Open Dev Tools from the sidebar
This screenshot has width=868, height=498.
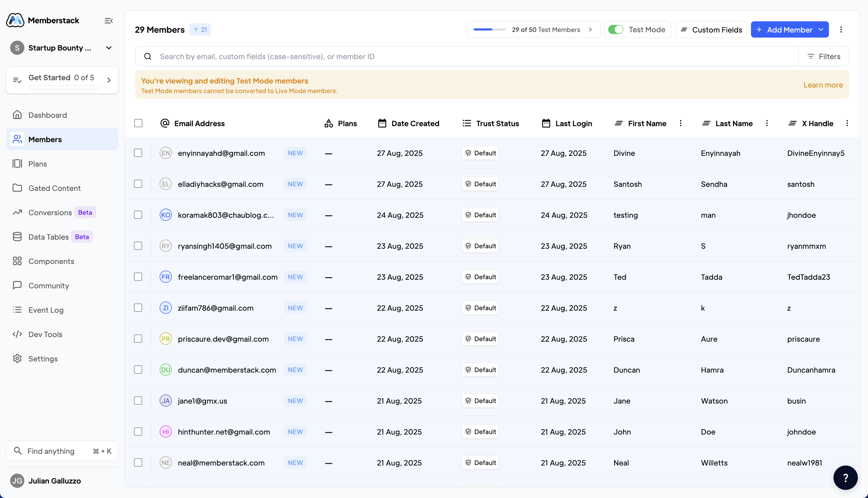click(x=62, y=335)
